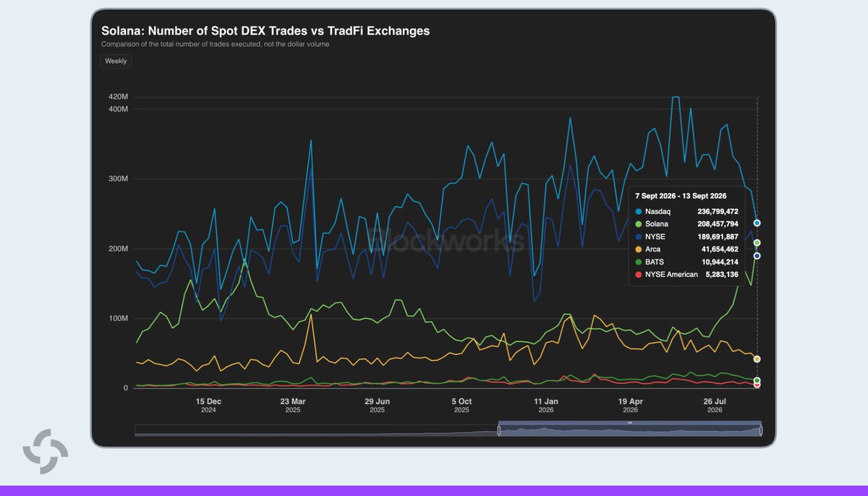The width and height of the screenshot is (868, 496).
Task: Click the tooltip date '7 Sept 2026 - 13 Sept 2026'
Action: point(681,196)
